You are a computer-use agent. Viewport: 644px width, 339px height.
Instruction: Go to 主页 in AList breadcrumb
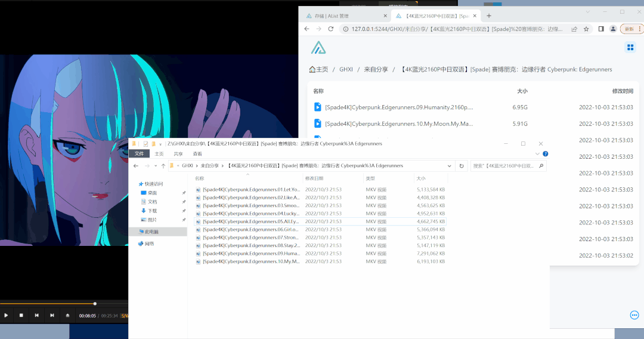(x=318, y=69)
